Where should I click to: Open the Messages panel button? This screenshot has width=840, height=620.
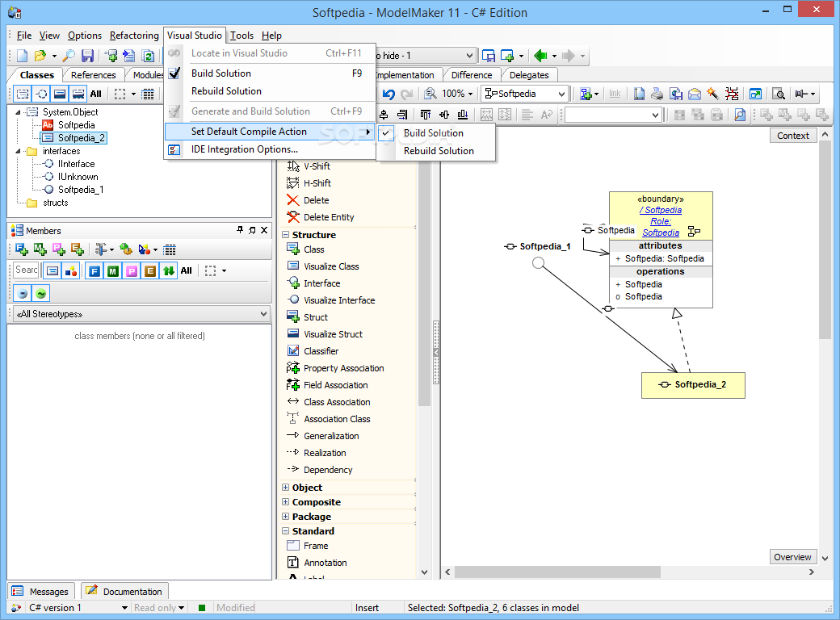(x=42, y=592)
